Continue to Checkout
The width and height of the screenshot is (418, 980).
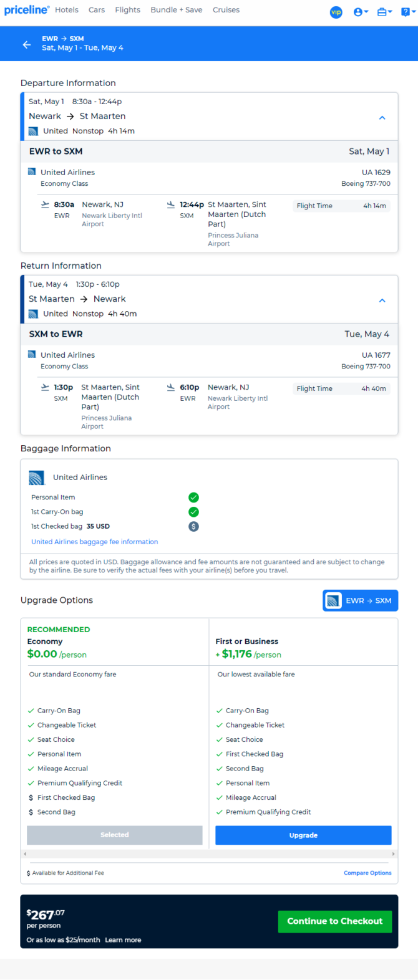tap(335, 921)
